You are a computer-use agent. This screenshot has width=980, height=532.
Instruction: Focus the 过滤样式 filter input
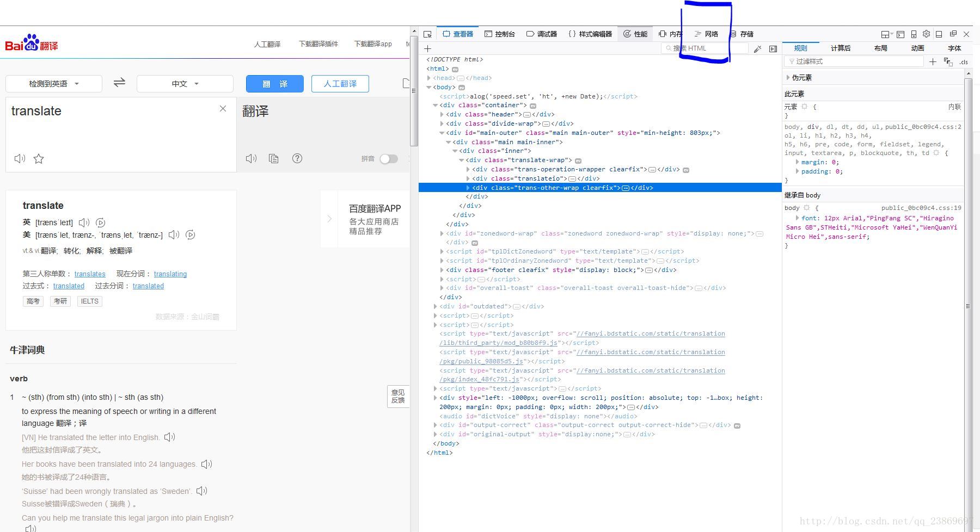pyautogui.click(x=855, y=61)
